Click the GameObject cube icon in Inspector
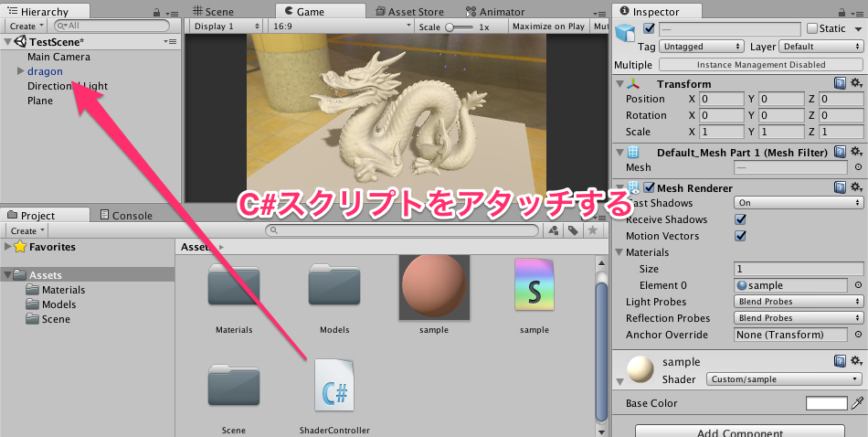The height and width of the screenshot is (437, 868). (x=626, y=32)
